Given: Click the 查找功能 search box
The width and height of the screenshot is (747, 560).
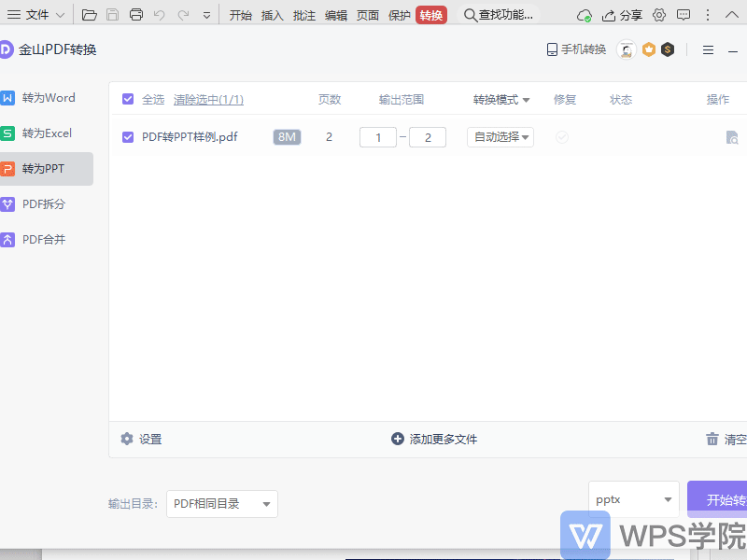Looking at the screenshot, I should click(499, 15).
